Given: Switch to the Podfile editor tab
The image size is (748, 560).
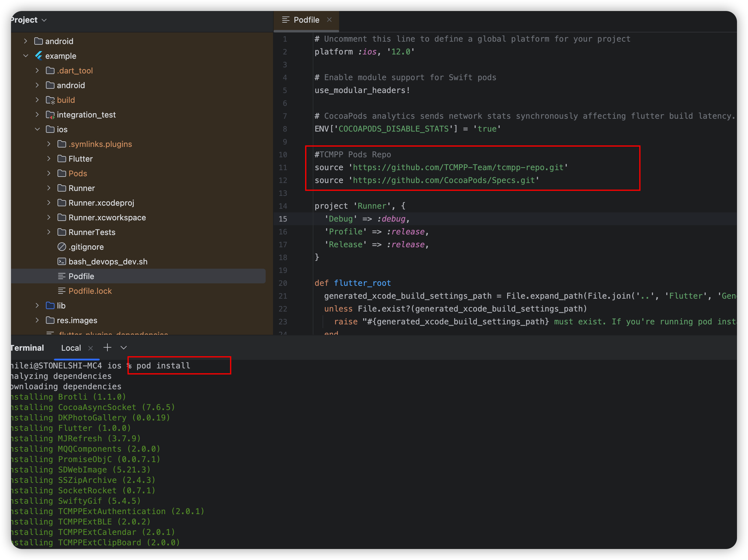Looking at the screenshot, I should pos(306,20).
